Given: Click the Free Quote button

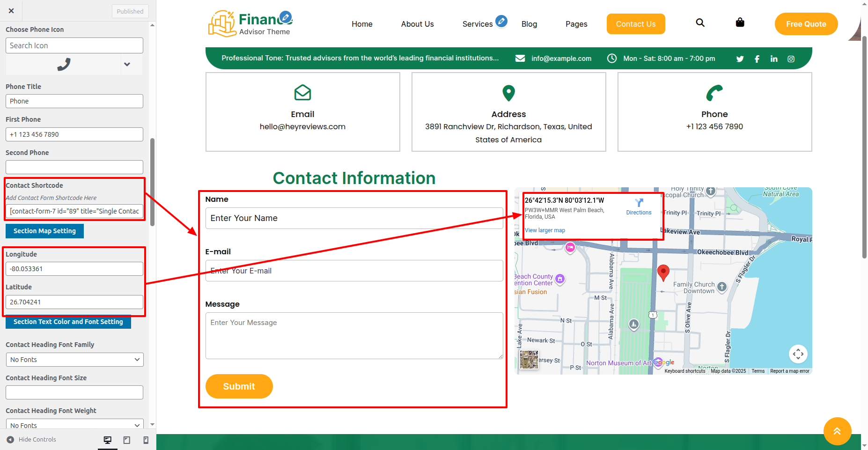Looking at the screenshot, I should point(806,24).
